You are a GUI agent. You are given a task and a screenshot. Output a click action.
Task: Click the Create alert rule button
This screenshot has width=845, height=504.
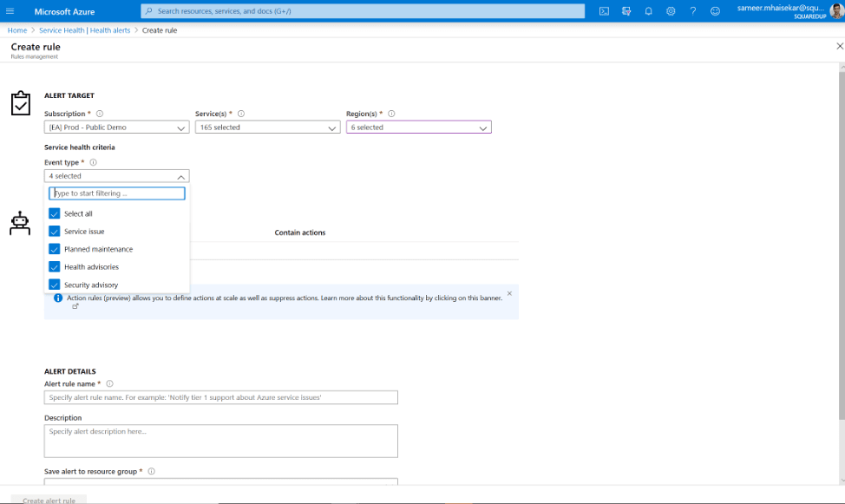(x=48, y=500)
